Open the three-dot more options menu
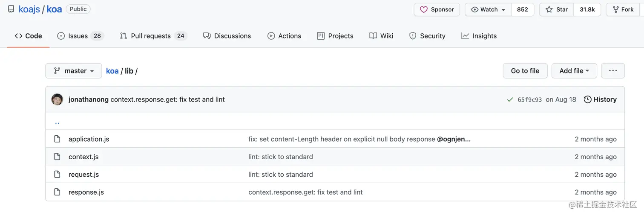Image resolution: width=644 pixels, height=216 pixels. 612,71
